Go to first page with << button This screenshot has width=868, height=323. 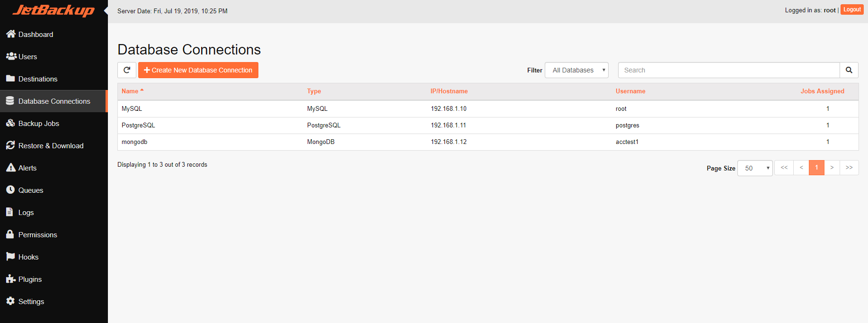(784, 168)
